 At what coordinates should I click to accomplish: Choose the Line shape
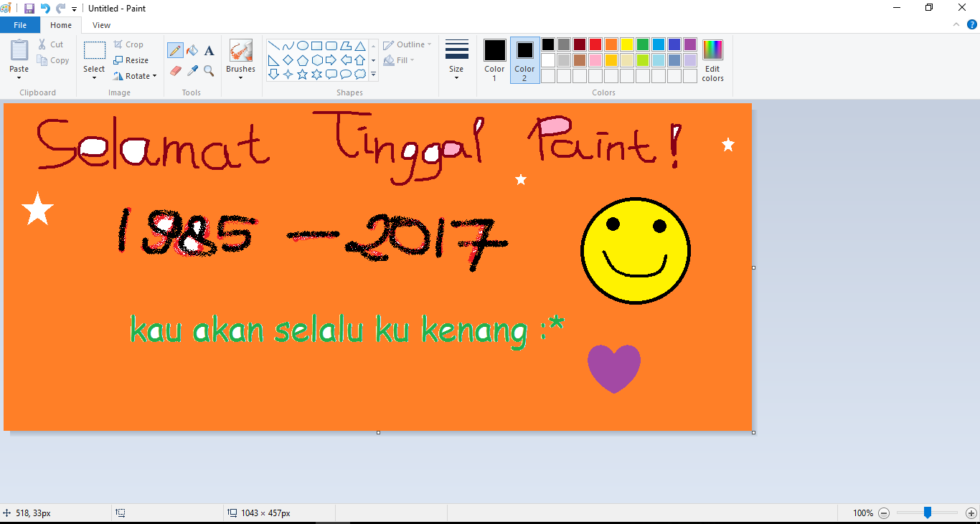(x=273, y=46)
